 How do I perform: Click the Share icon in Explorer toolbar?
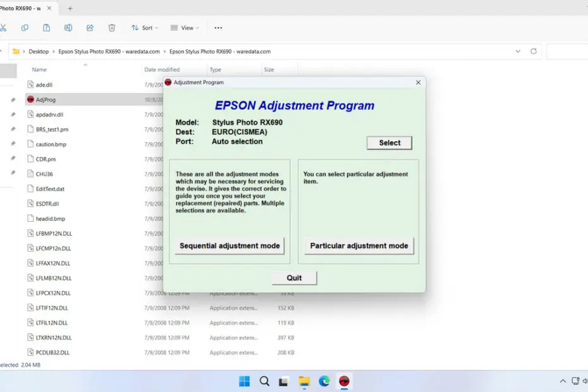(90, 28)
